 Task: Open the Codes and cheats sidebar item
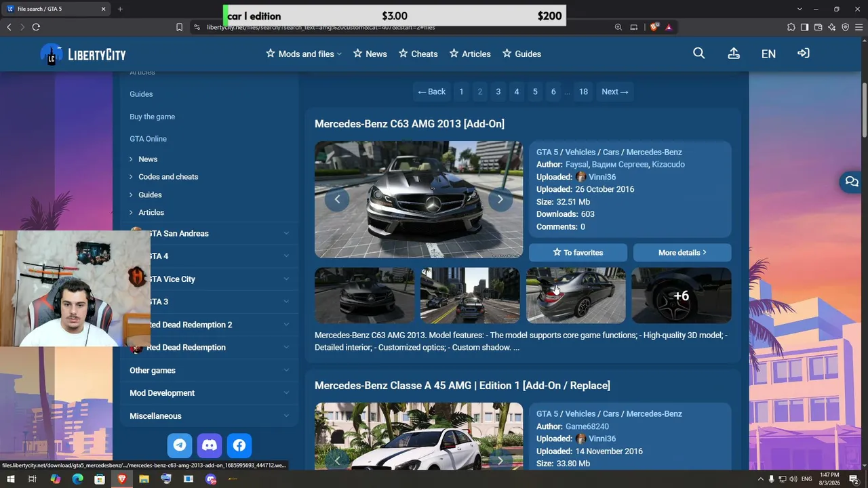coord(168,177)
